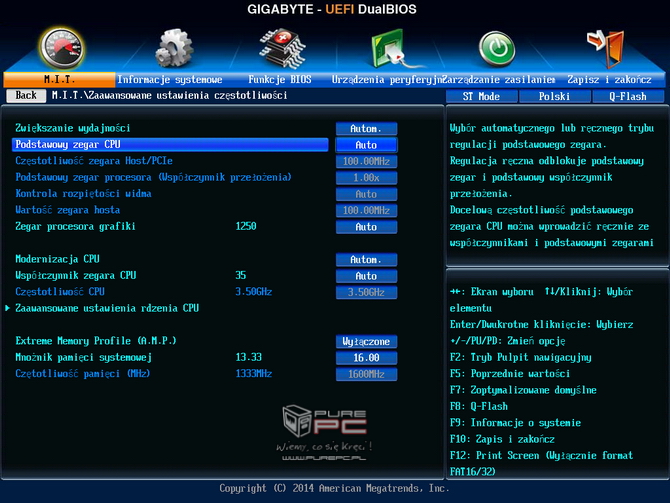Screen dimensions: 670x503
Task: Switch to the Funkcje BIOS tab
Action: click(280, 79)
